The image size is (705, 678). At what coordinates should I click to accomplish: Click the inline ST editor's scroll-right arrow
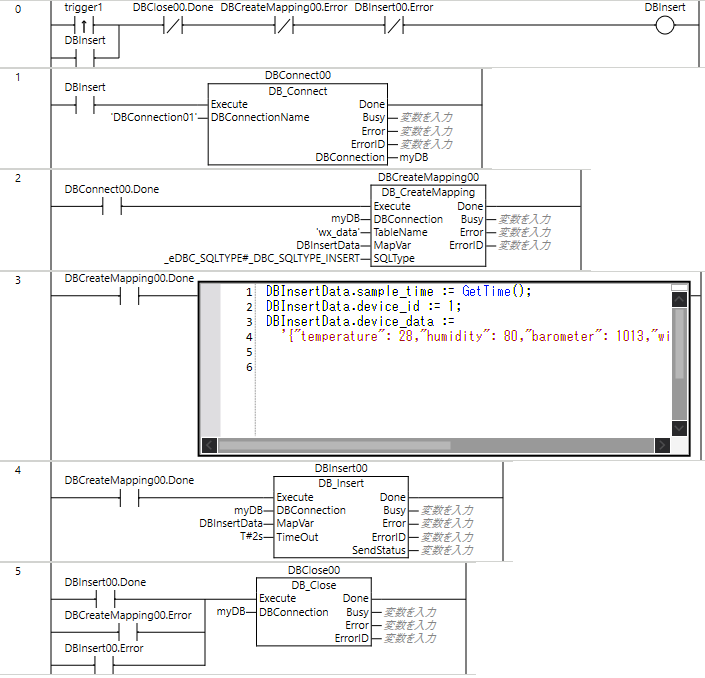(x=661, y=446)
